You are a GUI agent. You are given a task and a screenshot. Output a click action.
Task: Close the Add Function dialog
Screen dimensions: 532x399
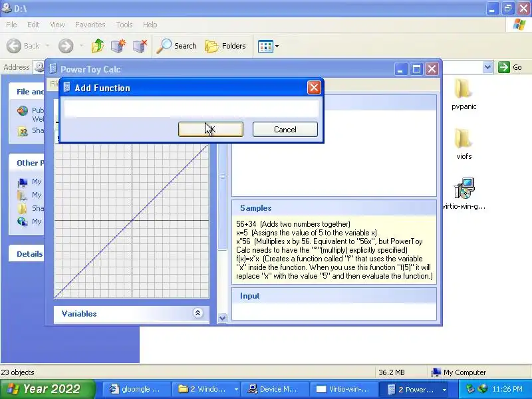pos(314,88)
